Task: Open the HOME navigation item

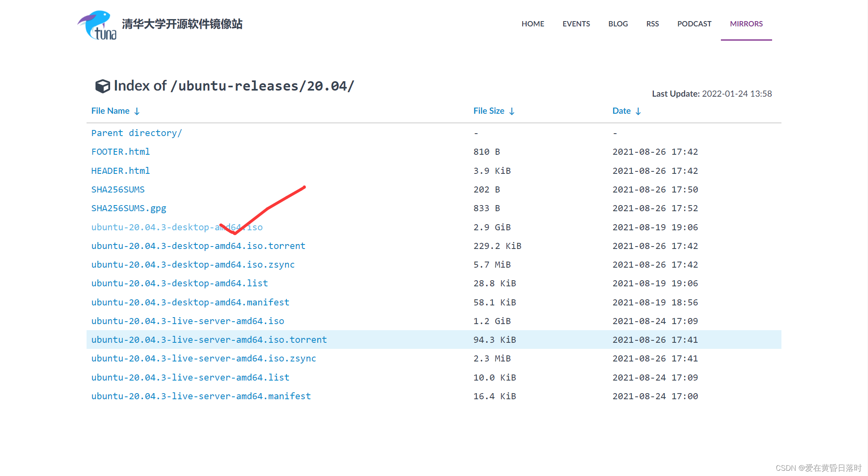Action: click(x=532, y=24)
